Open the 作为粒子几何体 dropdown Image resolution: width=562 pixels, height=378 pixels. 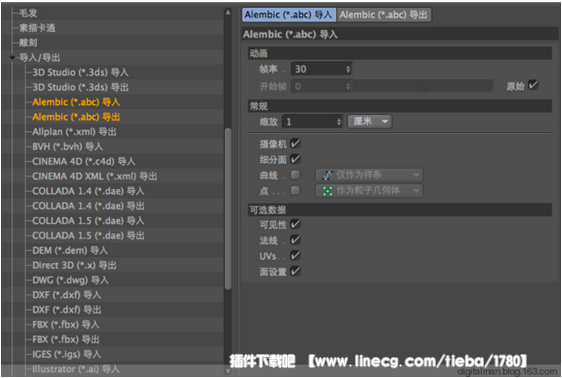(369, 191)
